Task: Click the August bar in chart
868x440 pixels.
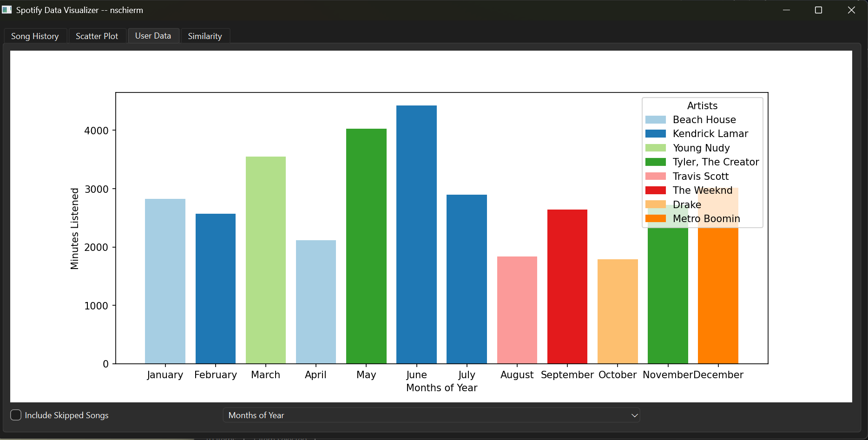Action: click(x=517, y=310)
